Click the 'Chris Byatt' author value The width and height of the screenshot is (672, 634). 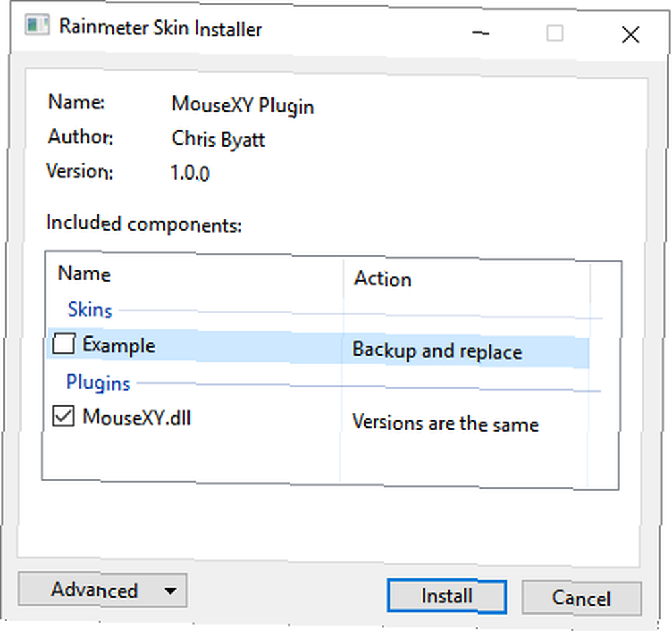[x=218, y=139]
